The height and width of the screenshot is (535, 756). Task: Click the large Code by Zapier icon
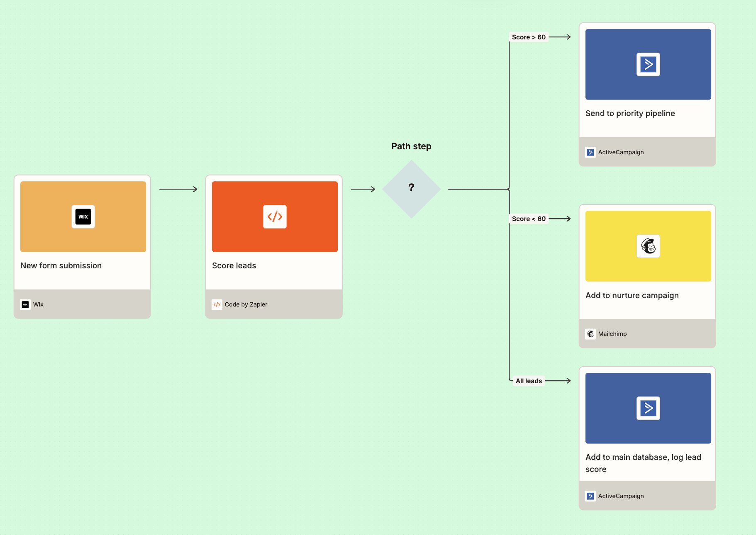tap(275, 216)
